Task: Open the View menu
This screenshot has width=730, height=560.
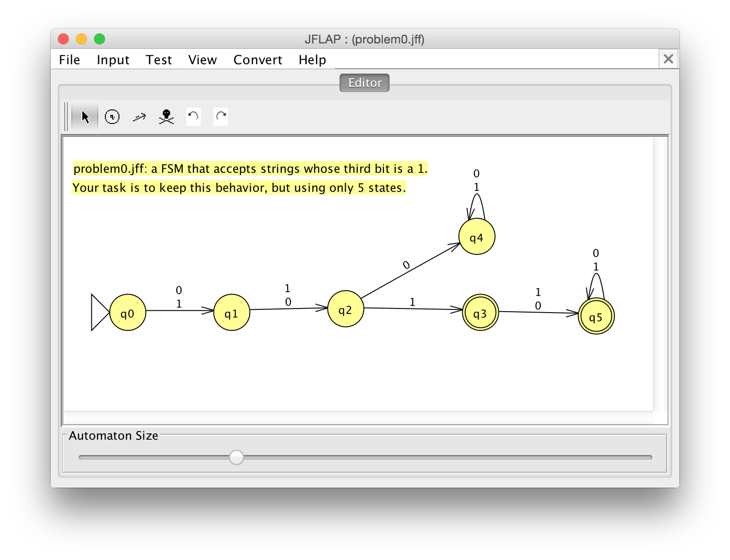Action: 202,59
